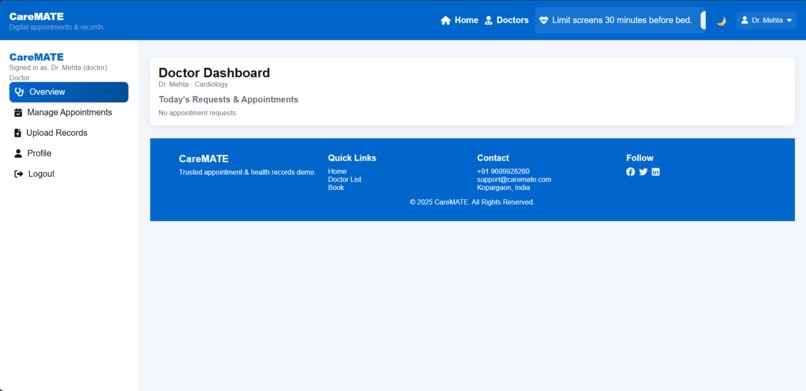Viewport: 806px width, 391px height.
Task: Click "Digital appointments & records" tagline
Action: click(x=56, y=27)
